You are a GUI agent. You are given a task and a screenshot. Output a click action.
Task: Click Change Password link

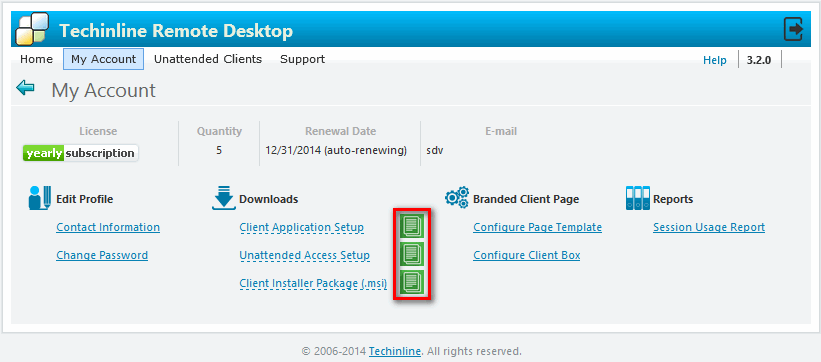point(102,256)
